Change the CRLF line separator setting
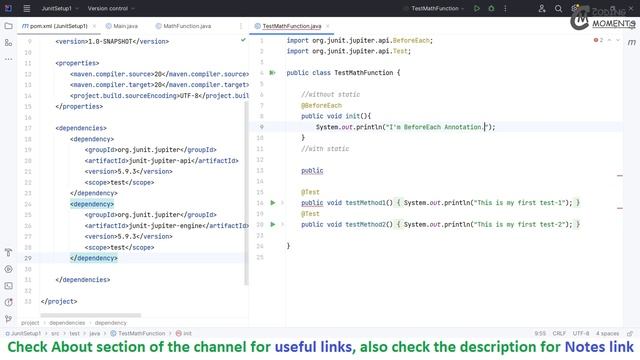The image size is (640, 360). click(x=559, y=333)
